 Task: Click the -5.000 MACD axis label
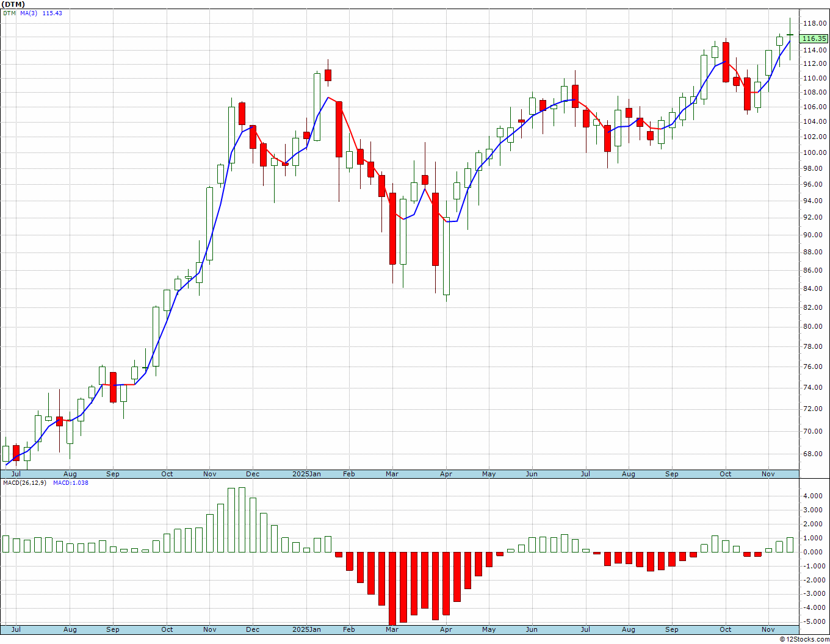[x=813, y=622]
